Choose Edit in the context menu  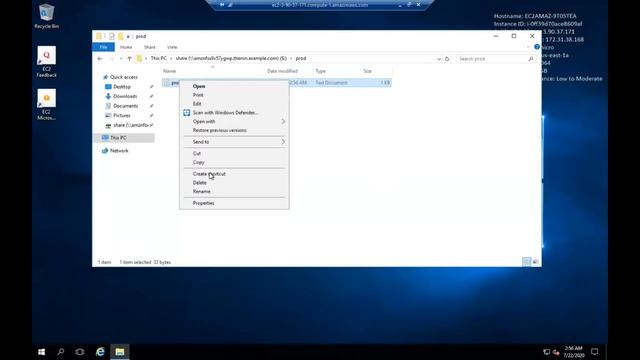click(234, 104)
